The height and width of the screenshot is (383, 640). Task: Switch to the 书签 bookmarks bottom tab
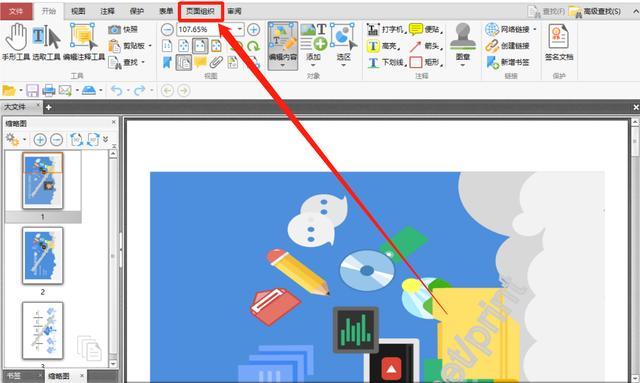click(x=14, y=376)
